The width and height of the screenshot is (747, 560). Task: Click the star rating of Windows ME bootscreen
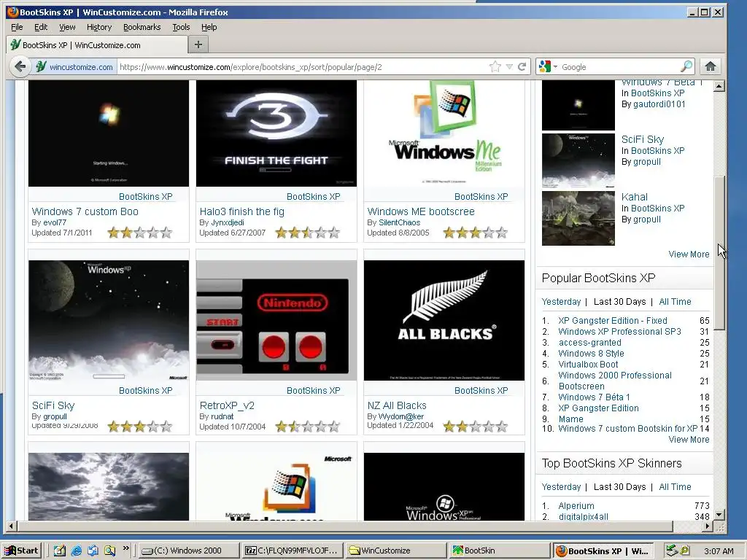pyautogui.click(x=475, y=233)
